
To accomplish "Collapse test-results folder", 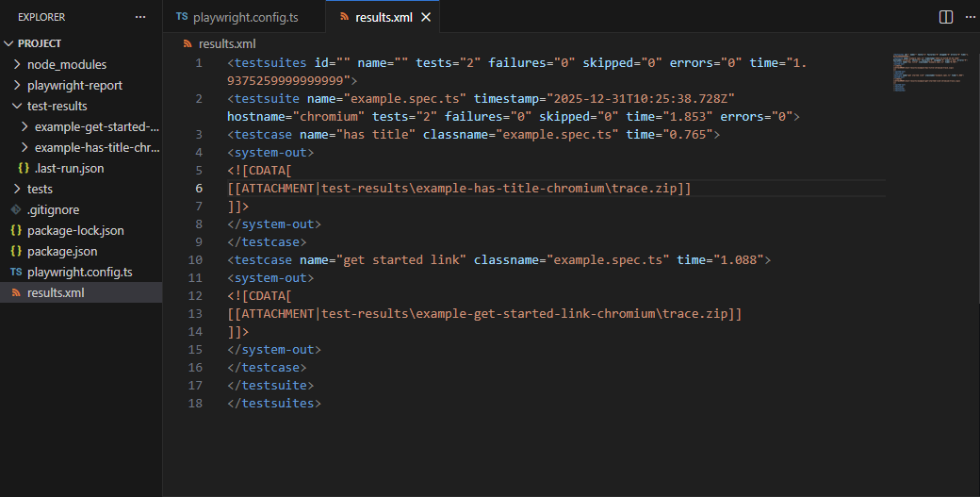I will (x=17, y=106).
